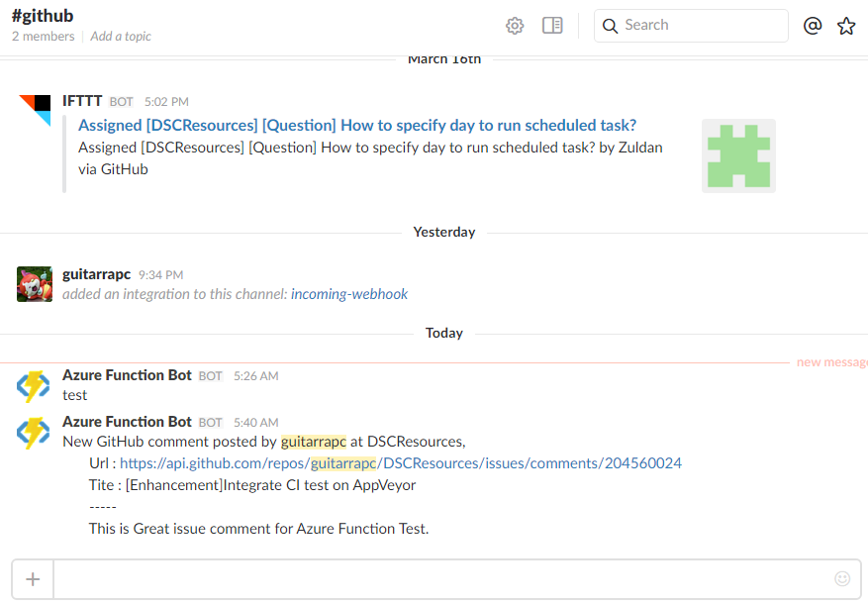Open the api.github.com issue comment URL
This screenshot has width=868, height=603.
pyautogui.click(x=401, y=463)
